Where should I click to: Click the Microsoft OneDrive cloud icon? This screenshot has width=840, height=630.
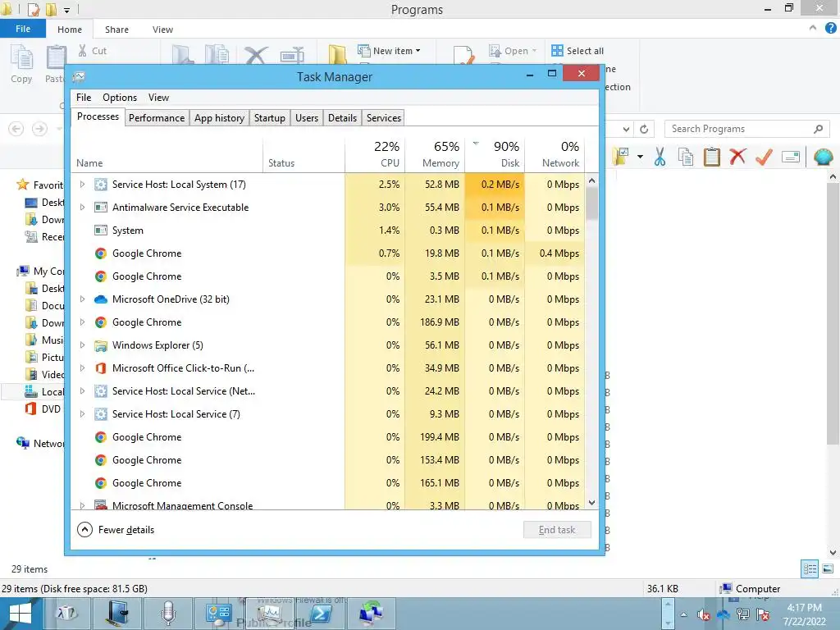[x=101, y=299]
